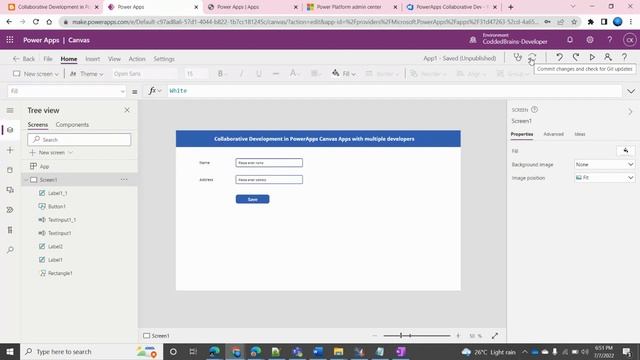Open Fill color picker in properties pane
This screenshot has width=640, height=360.
[625, 151]
